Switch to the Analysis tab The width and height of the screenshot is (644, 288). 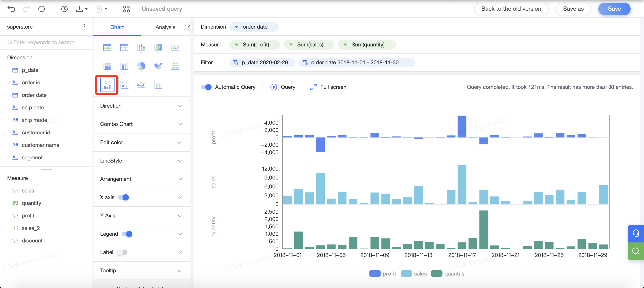tap(165, 27)
